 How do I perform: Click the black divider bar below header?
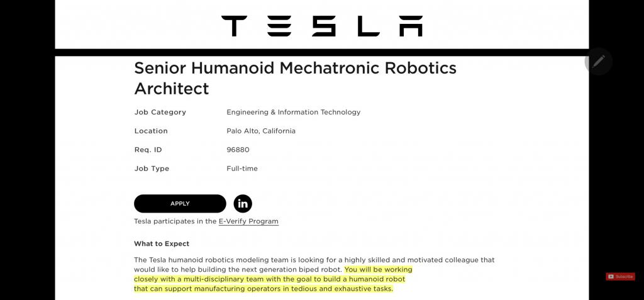point(321,53)
